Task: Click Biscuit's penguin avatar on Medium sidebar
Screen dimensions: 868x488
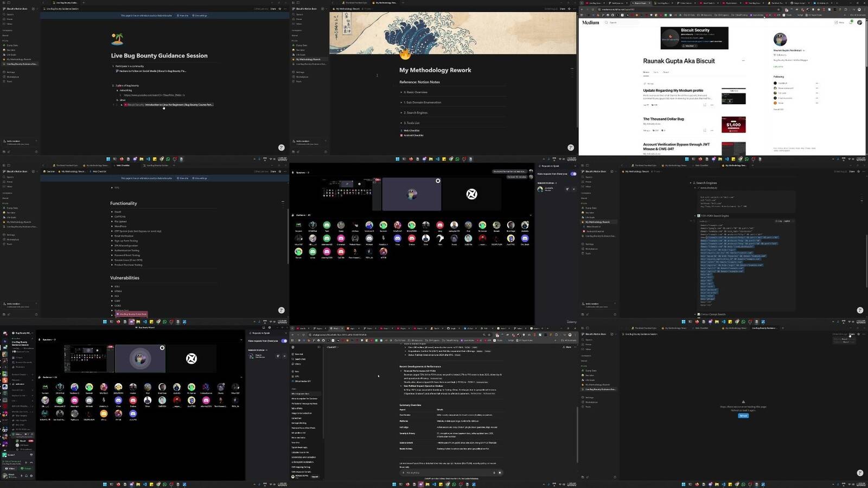Action: [780, 39]
